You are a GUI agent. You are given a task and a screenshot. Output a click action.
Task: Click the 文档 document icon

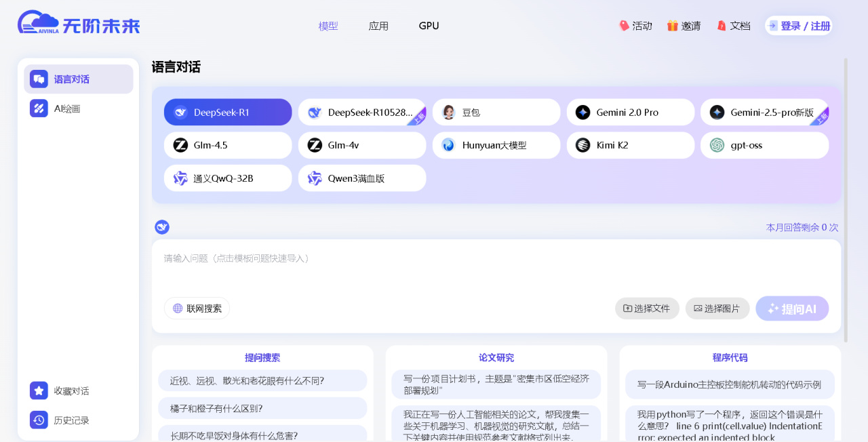click(x=722, y=26)
